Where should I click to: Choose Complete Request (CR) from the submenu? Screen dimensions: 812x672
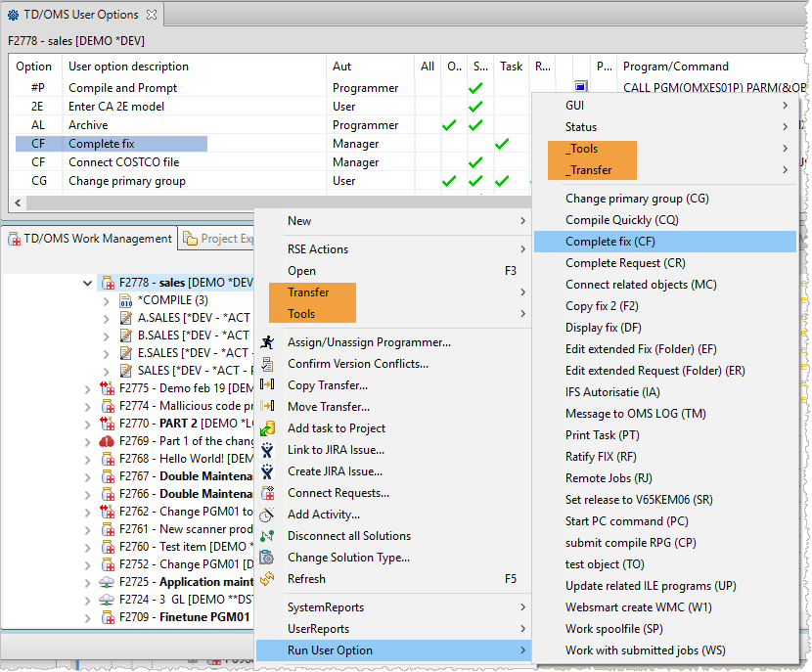[x=625, y=263]
